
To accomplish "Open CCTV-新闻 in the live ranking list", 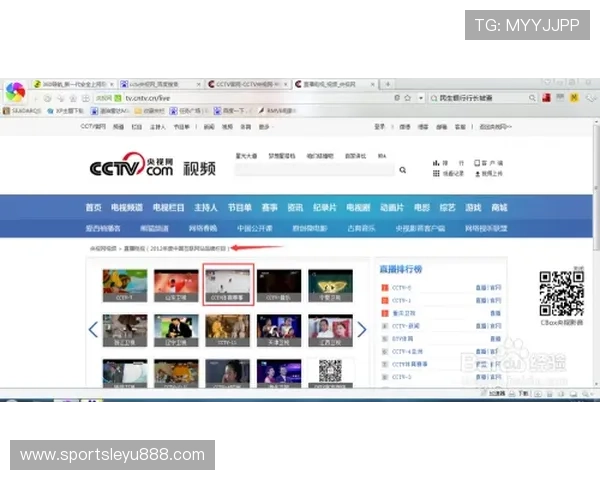I will pyautogui.click(x=406, y=326).
